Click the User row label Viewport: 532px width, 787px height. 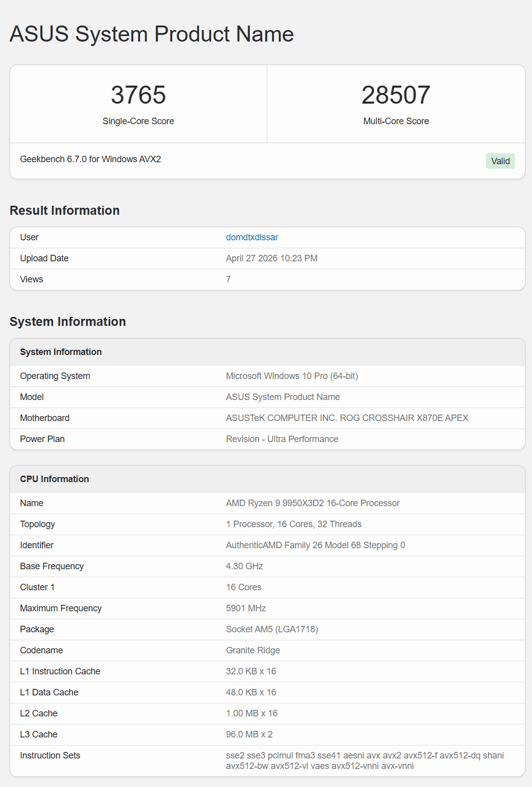(29, 237)
